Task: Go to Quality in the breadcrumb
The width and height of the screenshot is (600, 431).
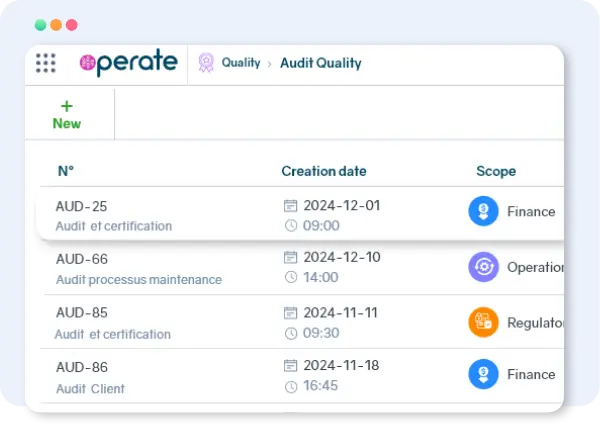Action: [x=241, y=63]
